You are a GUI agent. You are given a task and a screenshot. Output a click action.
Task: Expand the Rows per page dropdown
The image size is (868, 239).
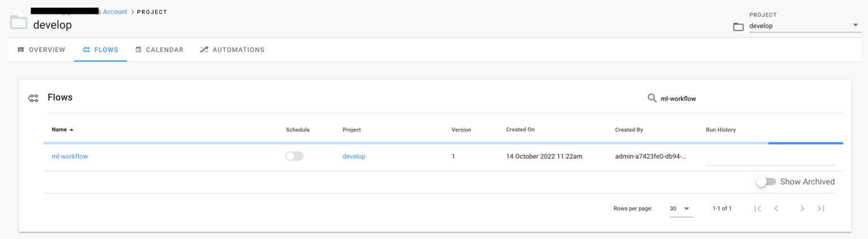tap(680, 208)
